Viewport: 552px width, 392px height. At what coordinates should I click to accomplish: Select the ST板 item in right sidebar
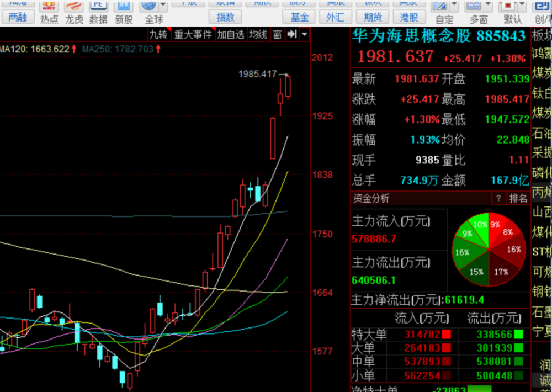click(x=542, y=251)
